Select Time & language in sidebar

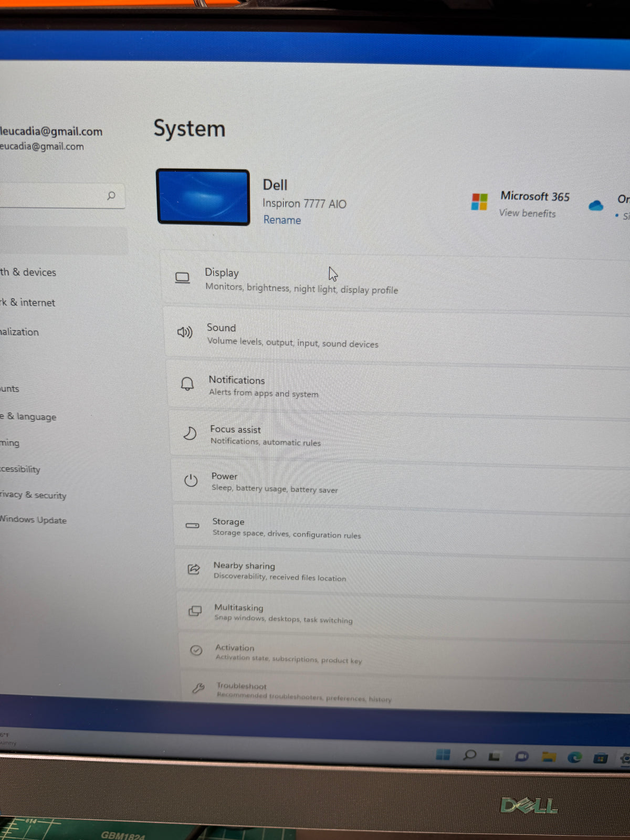click(28, 416)
